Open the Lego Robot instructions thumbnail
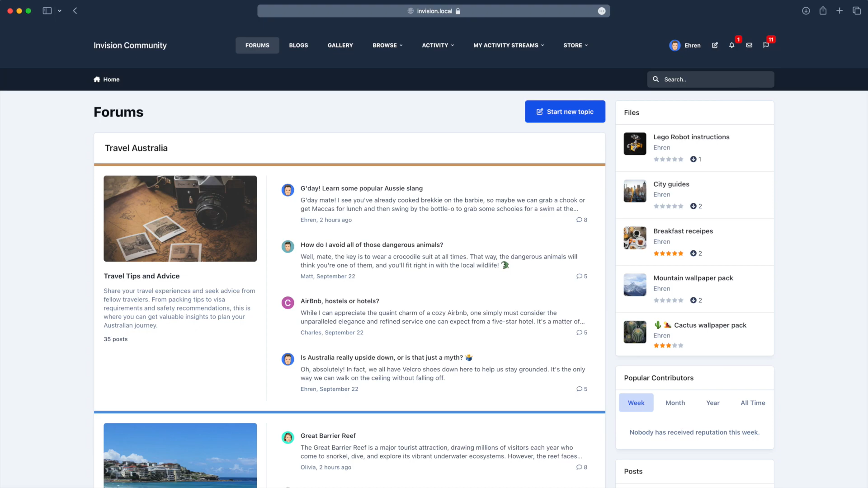The width and height of the screenshot is (868, 488). point(635,144)
